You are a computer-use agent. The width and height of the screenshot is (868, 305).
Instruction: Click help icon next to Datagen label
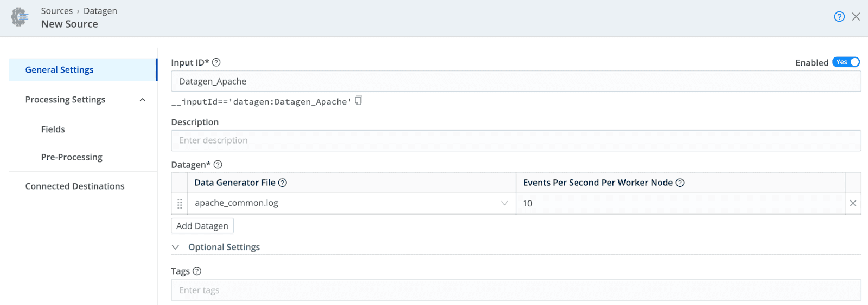(x=218, y=165)
